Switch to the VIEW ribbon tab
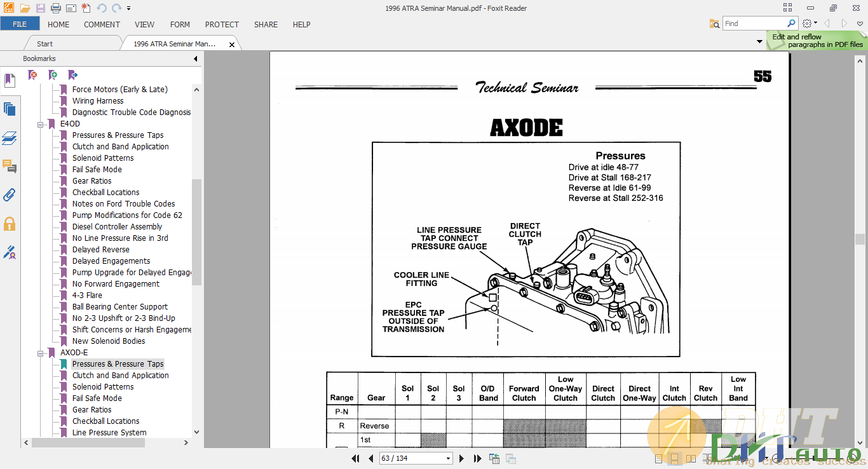The height and width of the screenshot is (469, 868). tap(144, 24)
